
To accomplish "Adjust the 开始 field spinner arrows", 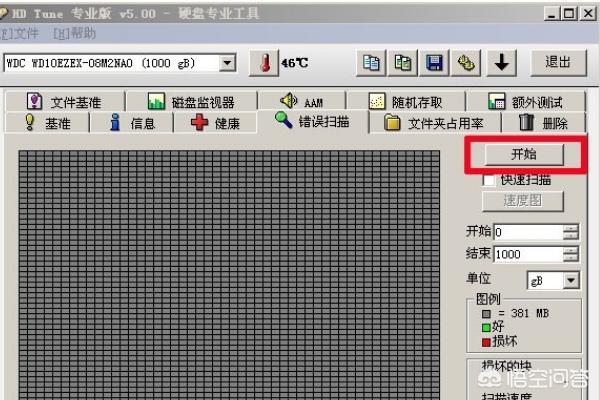I will coord(571,232).
